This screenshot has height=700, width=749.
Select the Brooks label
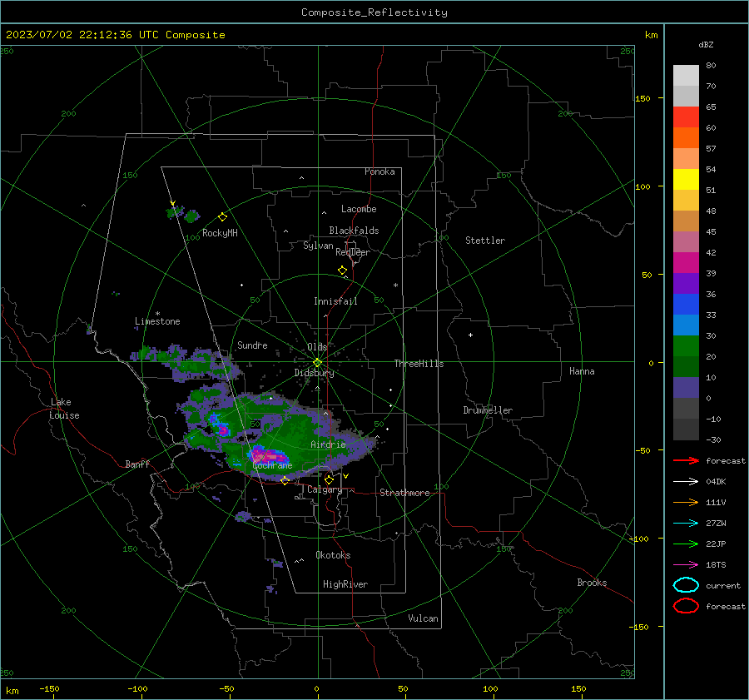point(592,583)
